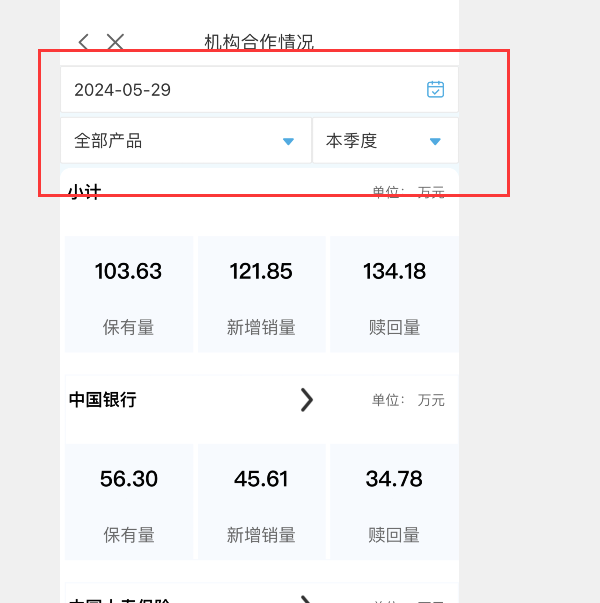Click the 赎回量 label under 134.18
Viewport: 600px width, 603px height.
pyautogui.click(x=394, y=327)
